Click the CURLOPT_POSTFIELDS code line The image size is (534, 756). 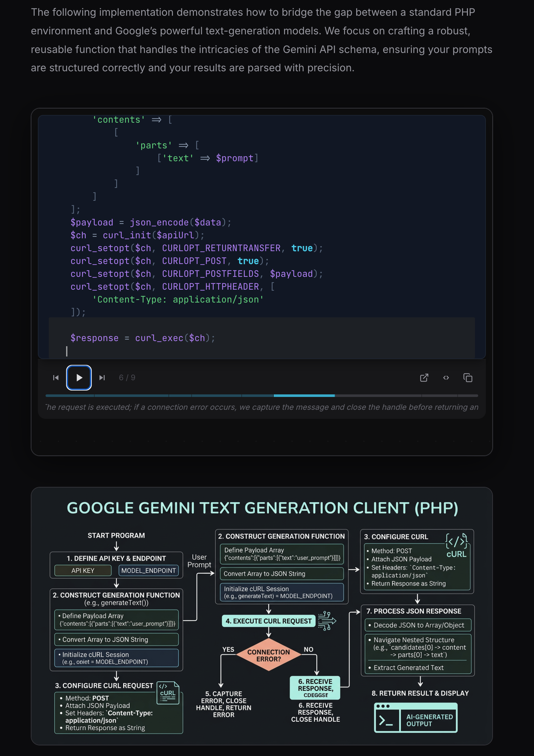tap(197, 274)
